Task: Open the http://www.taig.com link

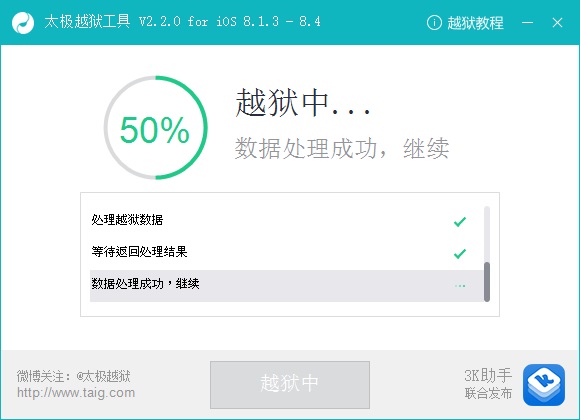Action: 76,393
